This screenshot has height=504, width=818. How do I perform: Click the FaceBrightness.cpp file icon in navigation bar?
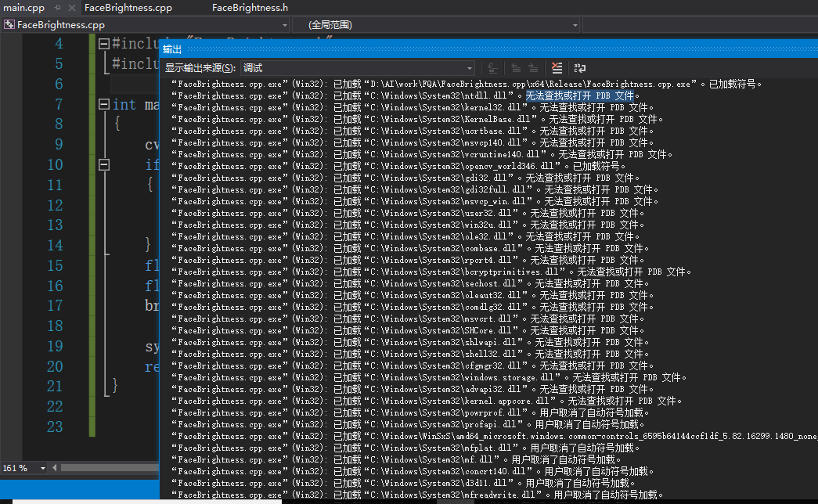click(x=9, y=24)
